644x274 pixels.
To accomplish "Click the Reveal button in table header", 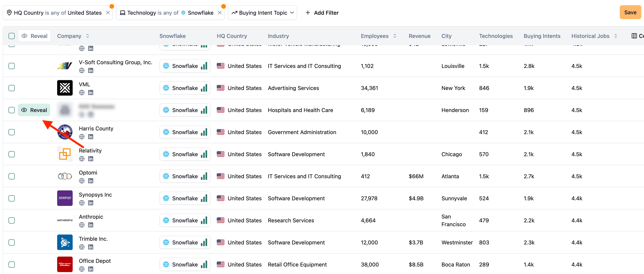I will tap(34, 36).
